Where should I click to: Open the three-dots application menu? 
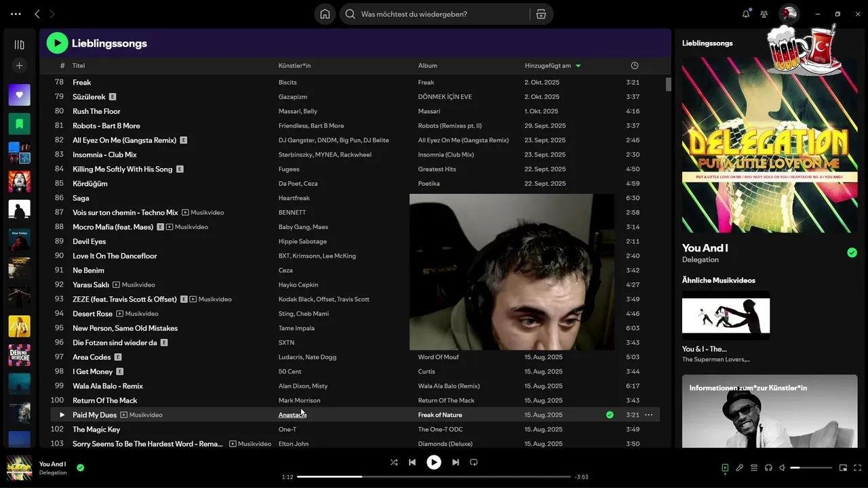[x=16, y=14]
